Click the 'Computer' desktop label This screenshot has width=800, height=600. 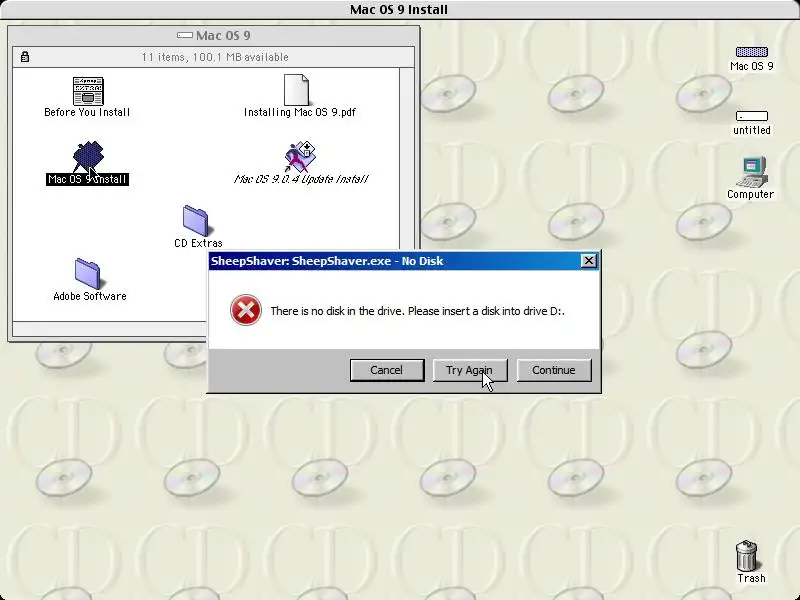(x=751, y=194)
